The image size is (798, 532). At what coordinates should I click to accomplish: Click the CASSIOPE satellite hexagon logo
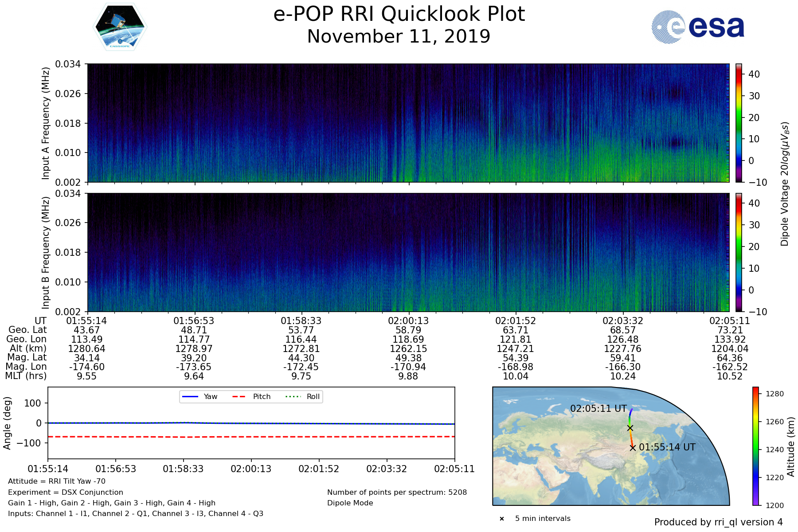[x=120, y=27]
